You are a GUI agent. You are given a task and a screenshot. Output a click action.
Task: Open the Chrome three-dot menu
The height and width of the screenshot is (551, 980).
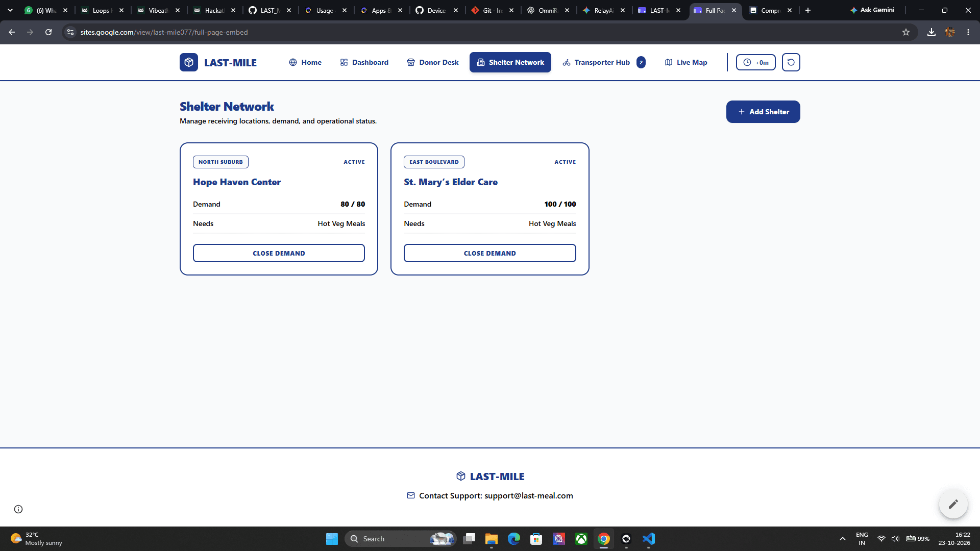(968, 32)
